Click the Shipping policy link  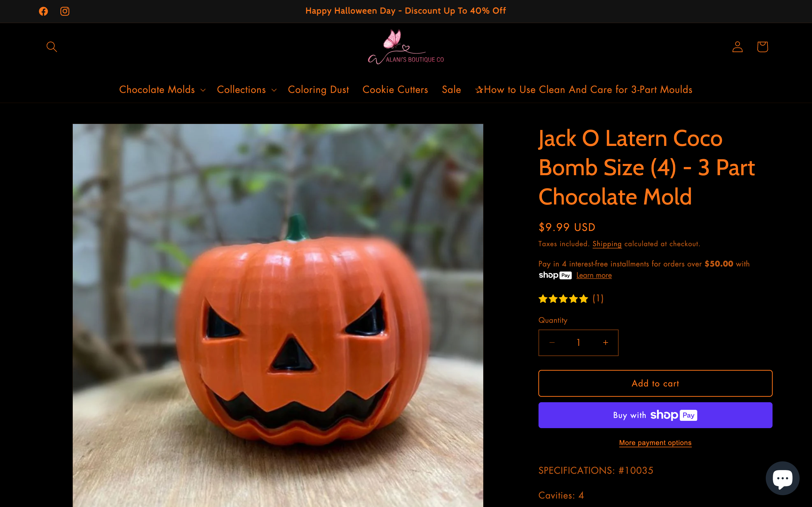(x=607, y=244)
